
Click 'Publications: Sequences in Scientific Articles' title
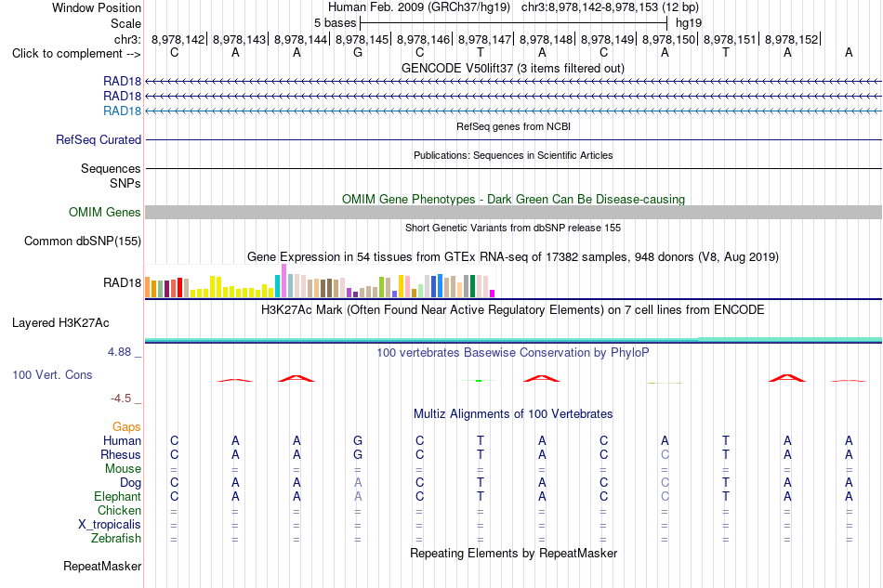pos(513,155)
